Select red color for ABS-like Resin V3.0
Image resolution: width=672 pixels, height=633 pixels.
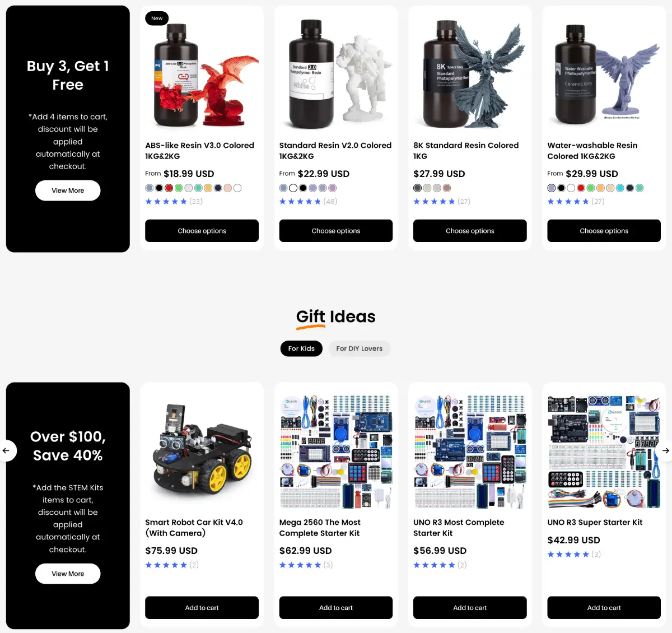click(169, 188)
